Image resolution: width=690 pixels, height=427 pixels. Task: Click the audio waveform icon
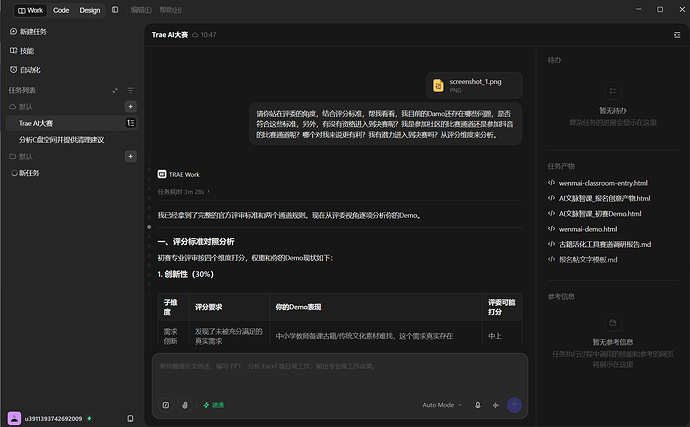click(x=496, y=405)
